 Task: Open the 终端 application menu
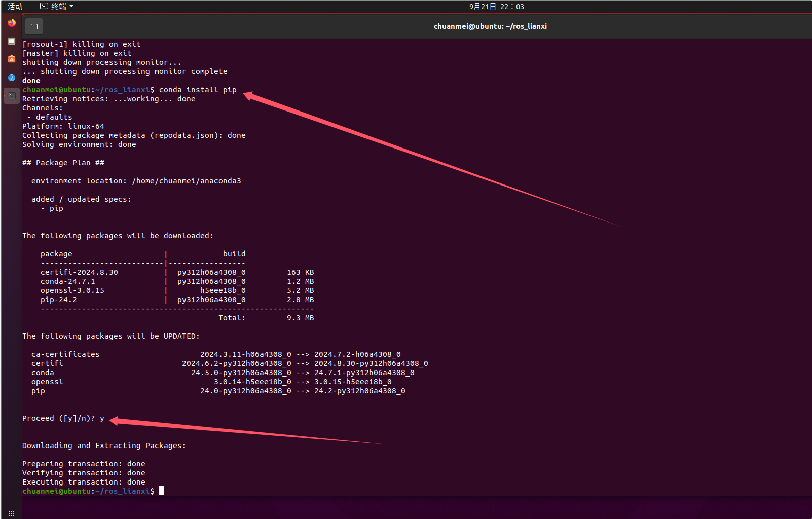click(x=58, y=6)
